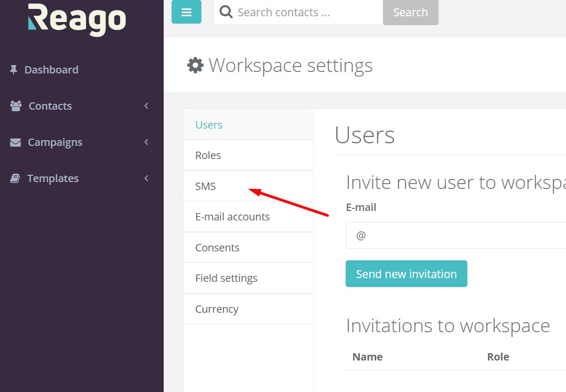Click the magnifying glass search icon
Viewport: 566px width, 392px height.
click(226, 12)
